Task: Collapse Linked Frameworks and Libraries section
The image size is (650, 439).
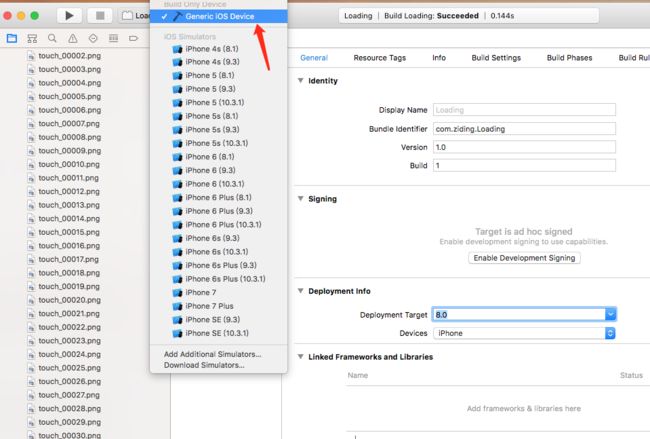Action: (x=301, y=357)
